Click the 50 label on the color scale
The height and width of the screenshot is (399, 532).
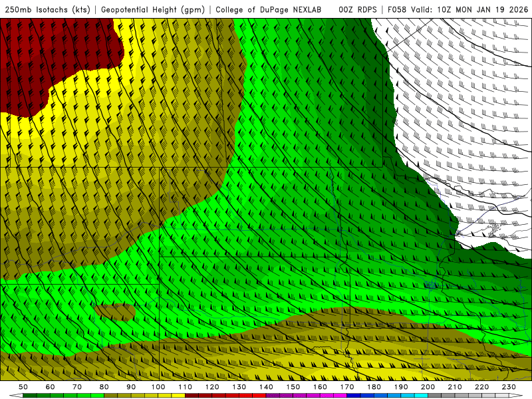click(x=23, y=387)
